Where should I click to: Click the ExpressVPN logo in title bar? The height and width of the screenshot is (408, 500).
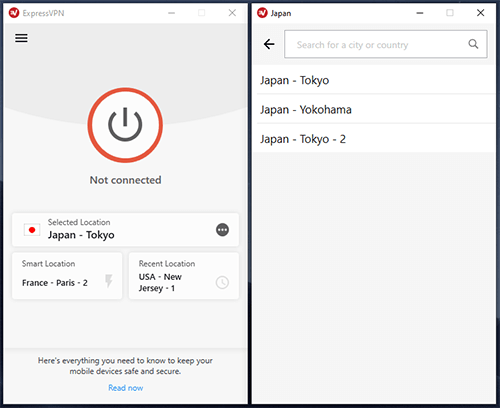[x=14, y=13]
